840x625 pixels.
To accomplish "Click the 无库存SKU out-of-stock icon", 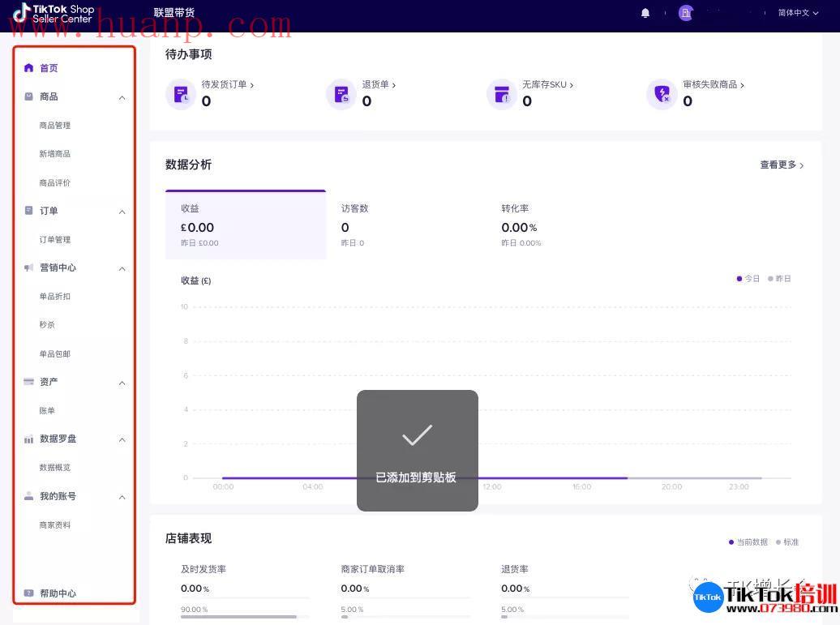I will [x=501, y=94].
